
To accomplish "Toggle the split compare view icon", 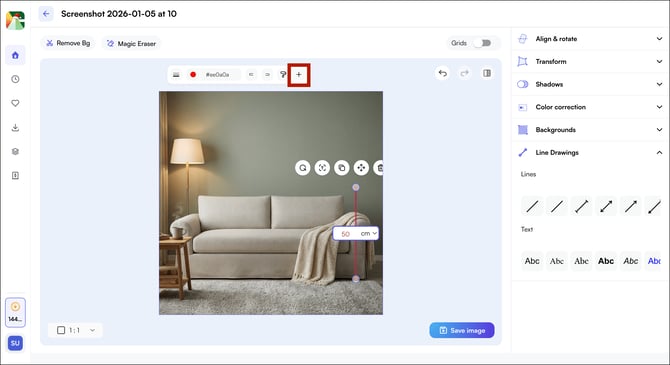I will (487, 74).
